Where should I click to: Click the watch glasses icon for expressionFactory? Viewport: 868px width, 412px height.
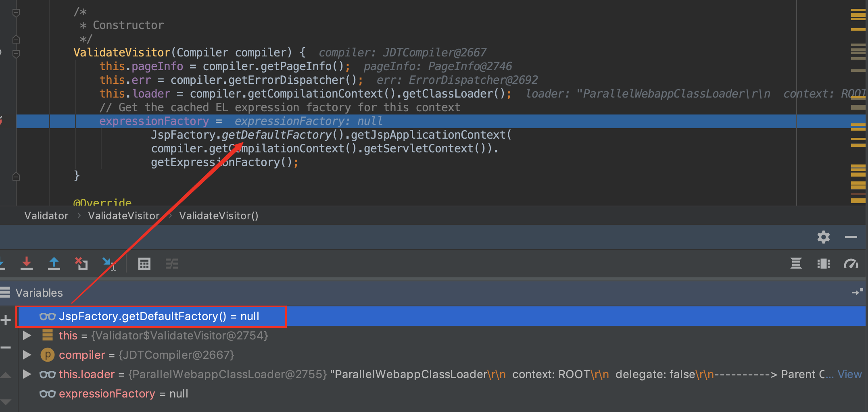47,394
